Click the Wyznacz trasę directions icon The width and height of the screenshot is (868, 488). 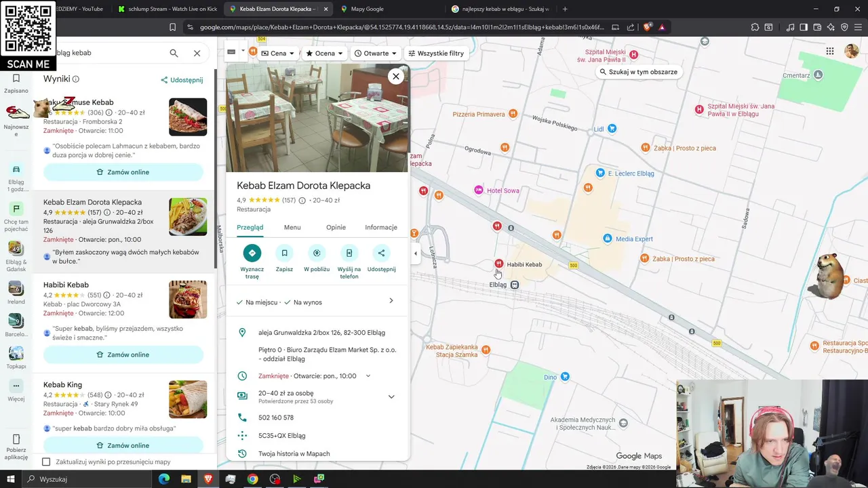click(252, 253)
